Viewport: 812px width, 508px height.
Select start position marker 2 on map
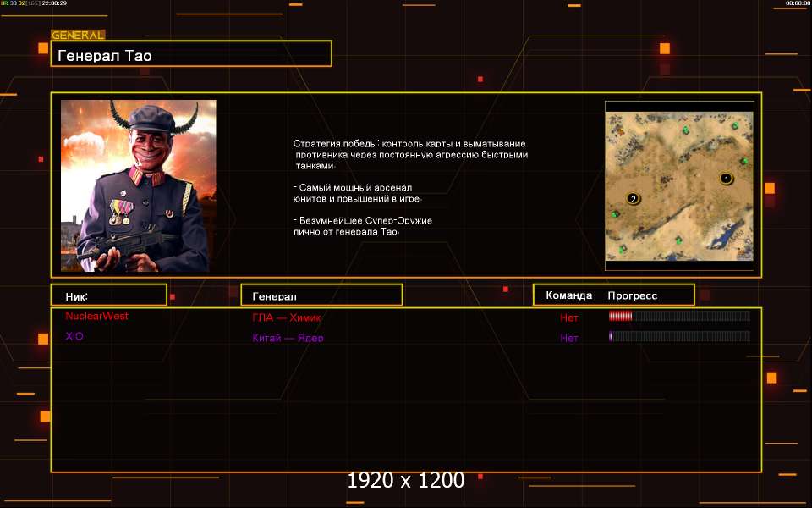pos(633,198)
